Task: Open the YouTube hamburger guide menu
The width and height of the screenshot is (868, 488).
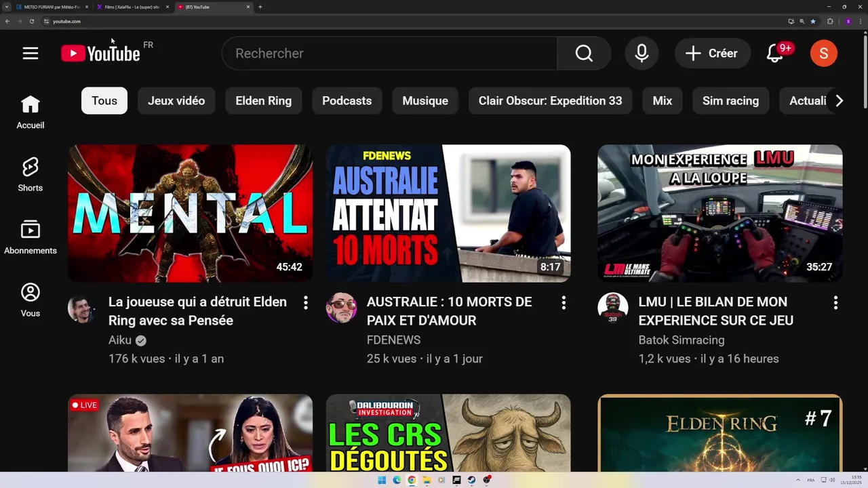Action: click(x=31, y=54)
